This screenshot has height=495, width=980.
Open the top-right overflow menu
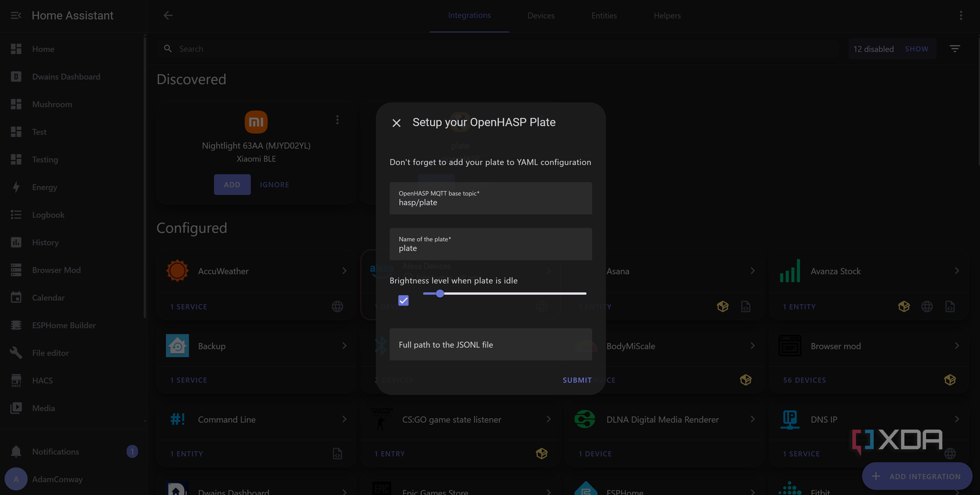[961, 15]
